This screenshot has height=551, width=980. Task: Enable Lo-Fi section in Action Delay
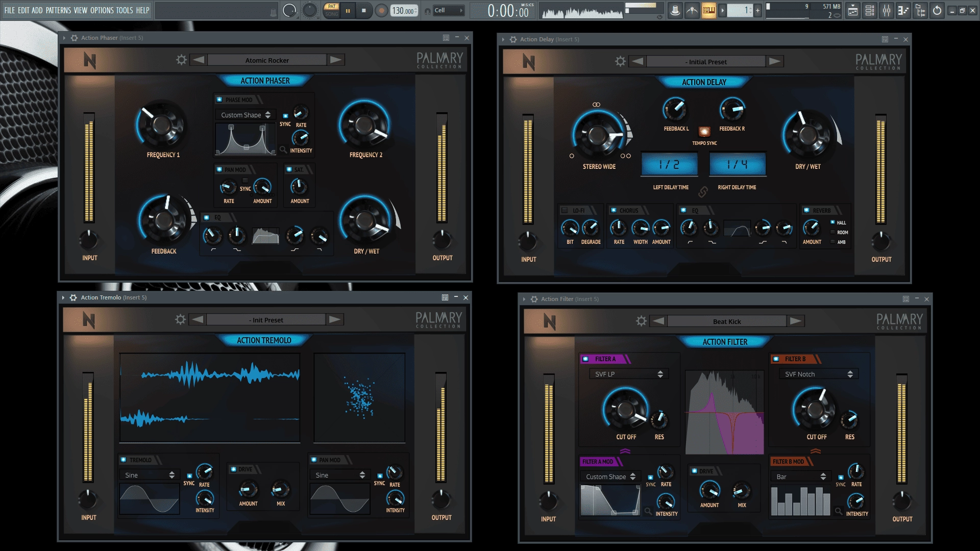point(565,210)
